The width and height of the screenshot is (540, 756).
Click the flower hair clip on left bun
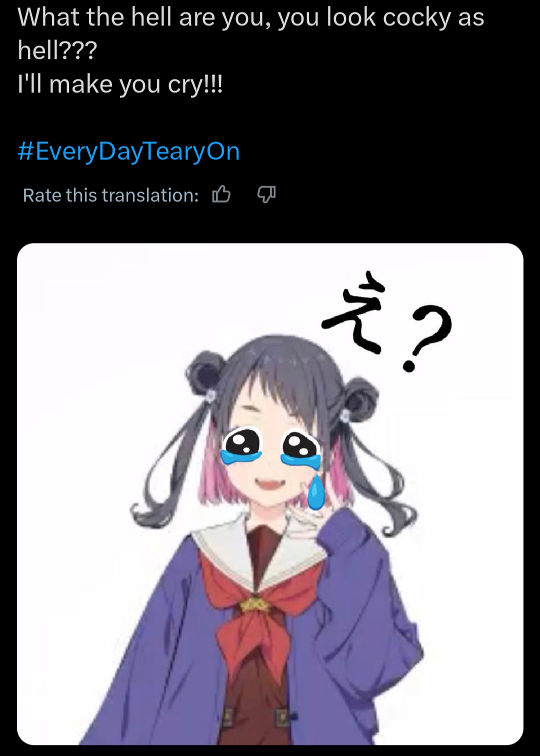pos(210,396)
